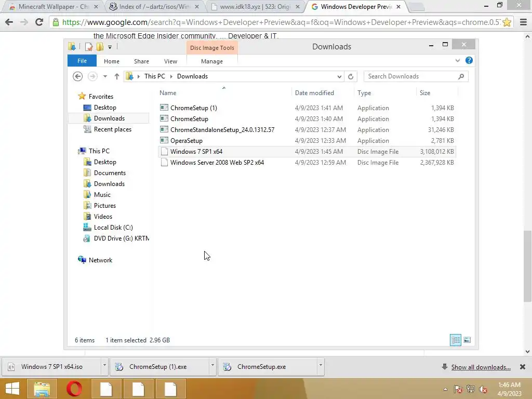This screenshot has width=532, height=399.
Task: Open the Windows 7 SP1 x64.iso downloaded item
Action: point(51,367)
